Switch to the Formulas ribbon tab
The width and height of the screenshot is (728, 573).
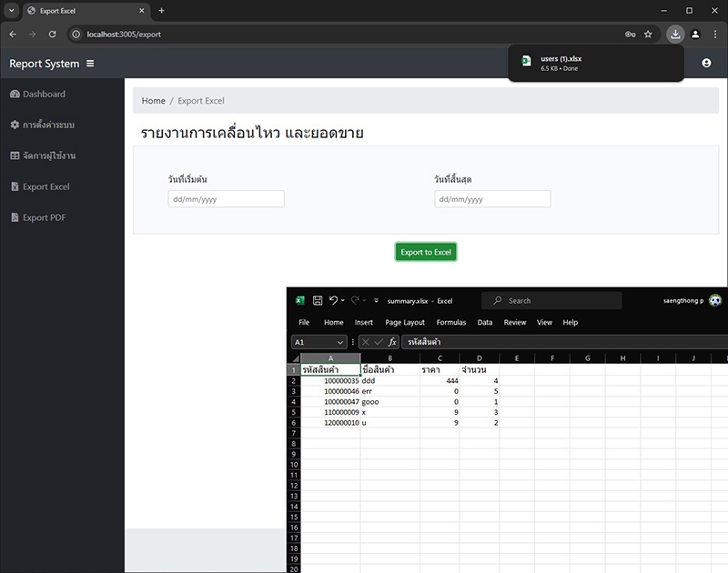450,323
